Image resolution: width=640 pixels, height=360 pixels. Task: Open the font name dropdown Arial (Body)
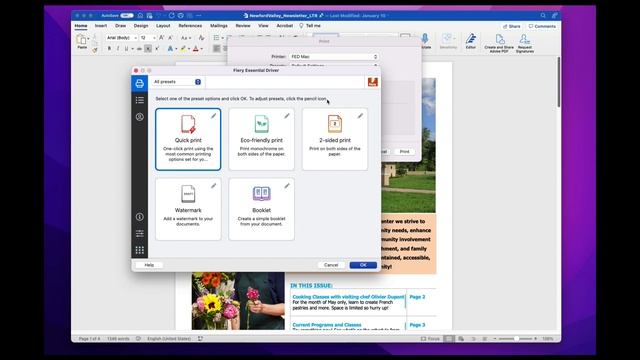pyautogui.click(x=122, y=38)
